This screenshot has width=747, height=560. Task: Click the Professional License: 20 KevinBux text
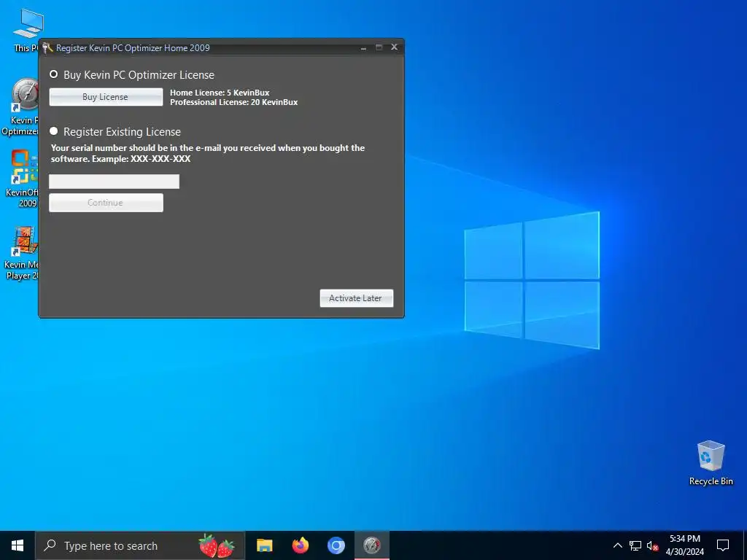click(234, 102)
